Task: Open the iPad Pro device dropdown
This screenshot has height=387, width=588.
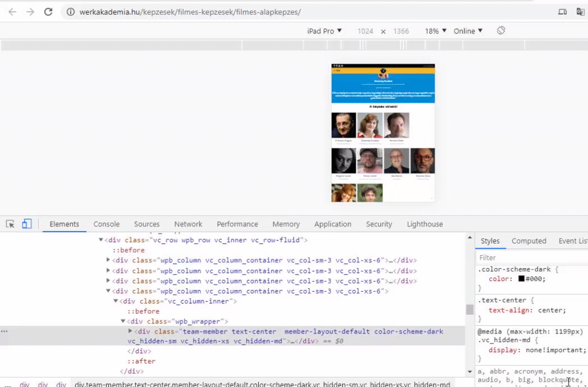Action: coord(325,31)
